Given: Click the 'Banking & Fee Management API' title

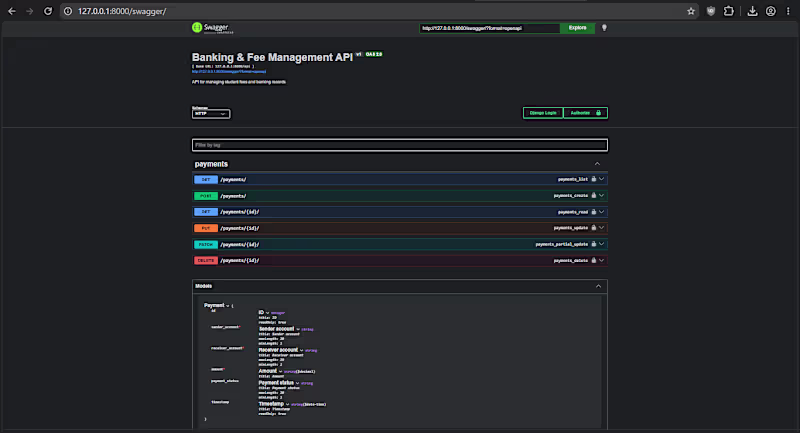Looking at the screenshot, I should tap(272, 57).
